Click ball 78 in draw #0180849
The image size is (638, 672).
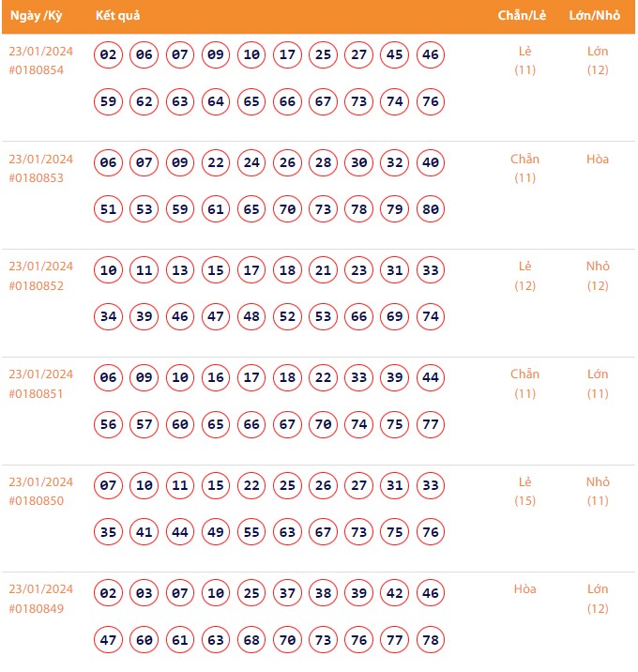(x=431, y=640)
